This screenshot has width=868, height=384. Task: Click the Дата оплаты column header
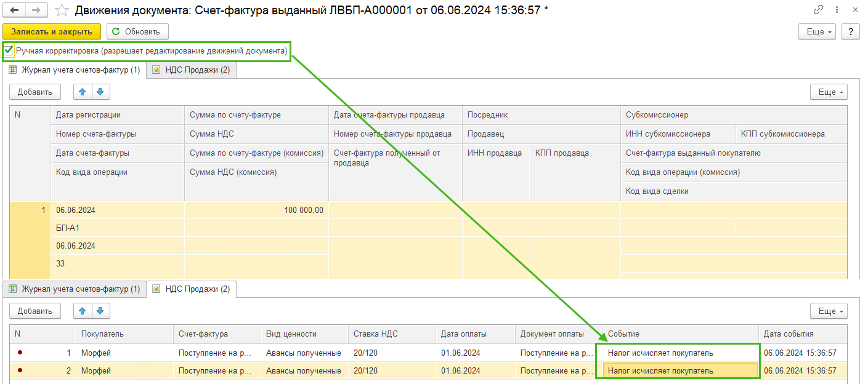pyautogui.click(x=476, y=334)
